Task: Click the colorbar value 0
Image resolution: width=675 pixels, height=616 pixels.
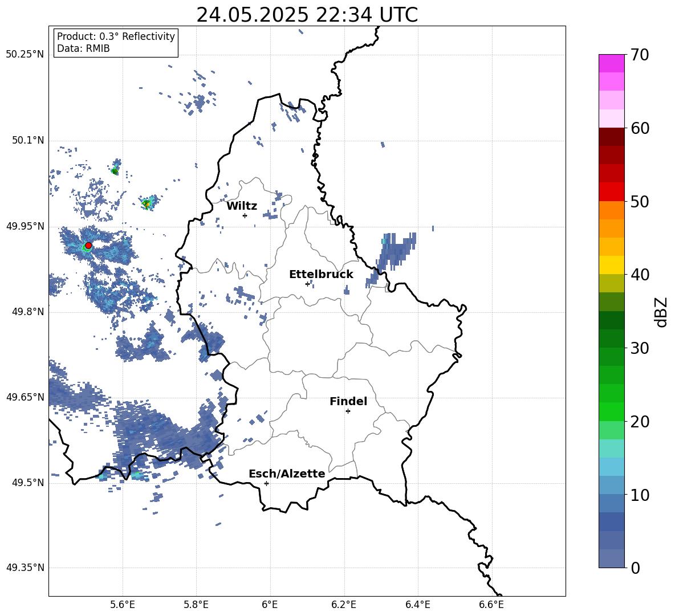Action: [635, 568]
